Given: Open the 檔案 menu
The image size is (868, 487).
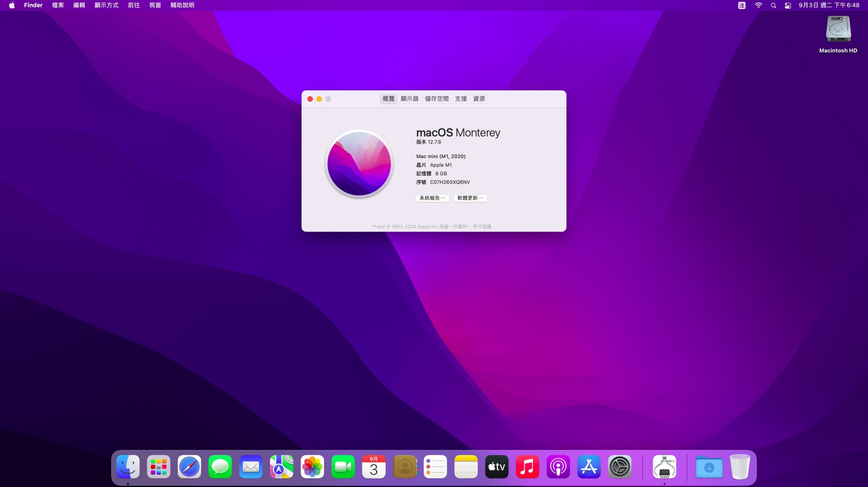Looking at the screenshot, I should tap(58, 5).
